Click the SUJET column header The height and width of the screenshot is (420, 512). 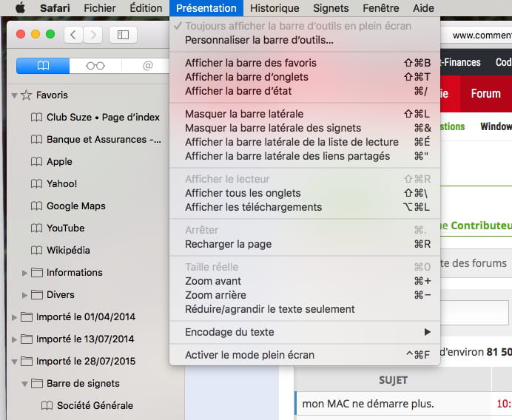(393, 380)
